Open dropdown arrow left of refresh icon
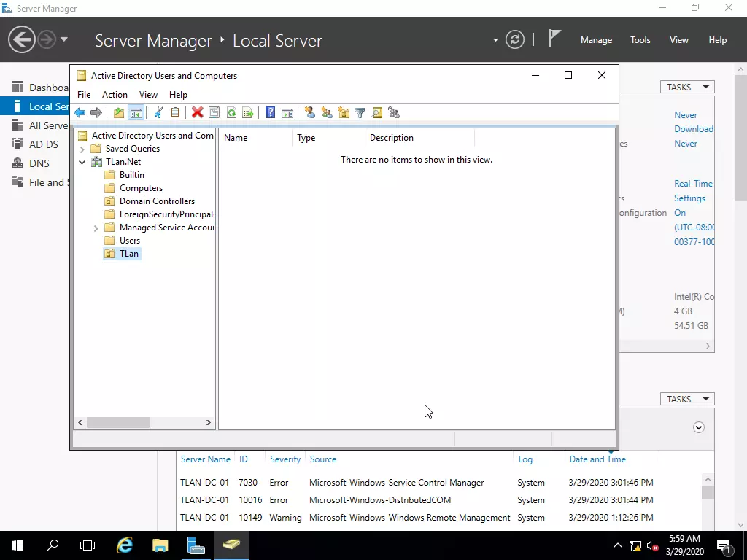747x560 pixels. tap(495, 40)
